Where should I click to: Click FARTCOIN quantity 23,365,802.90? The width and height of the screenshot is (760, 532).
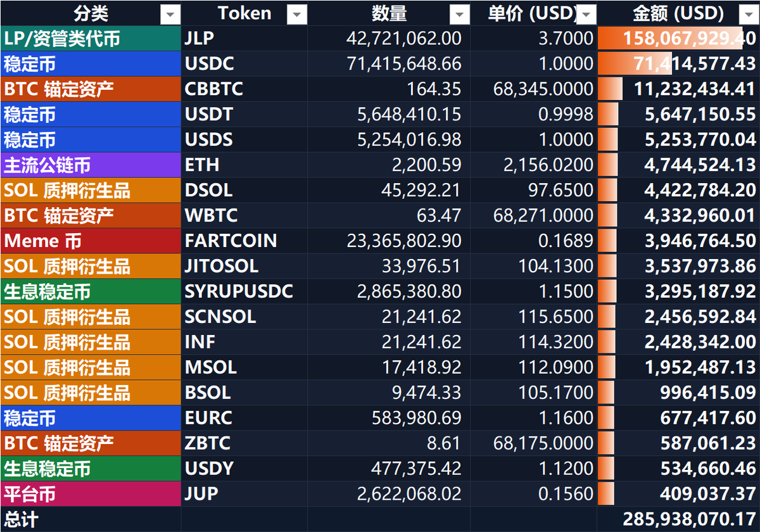click(389, 241)
